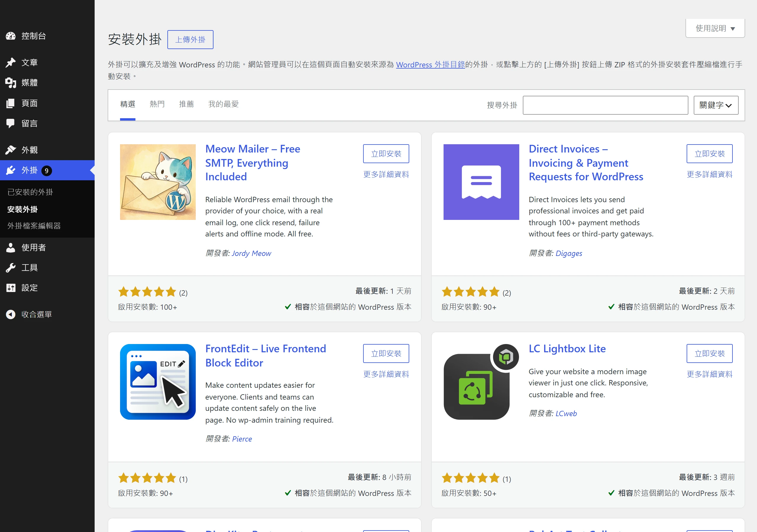Click the 設定 settings icon
Image resolution: width=757 pixels, height=532 pixels.
pyautogui.click(x=11, y=288)
